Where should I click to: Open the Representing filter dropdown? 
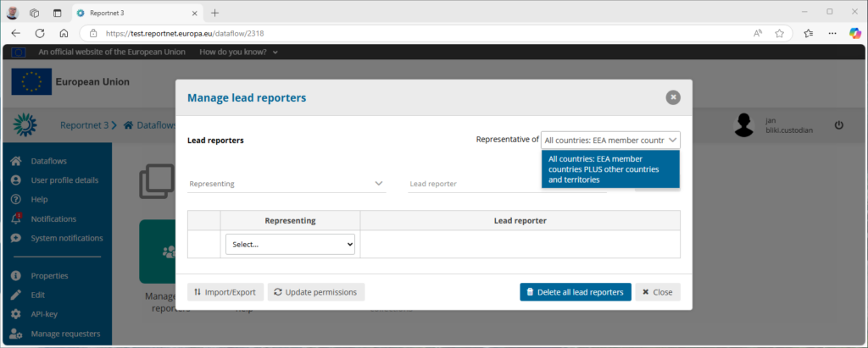click(x=287, y=183)
